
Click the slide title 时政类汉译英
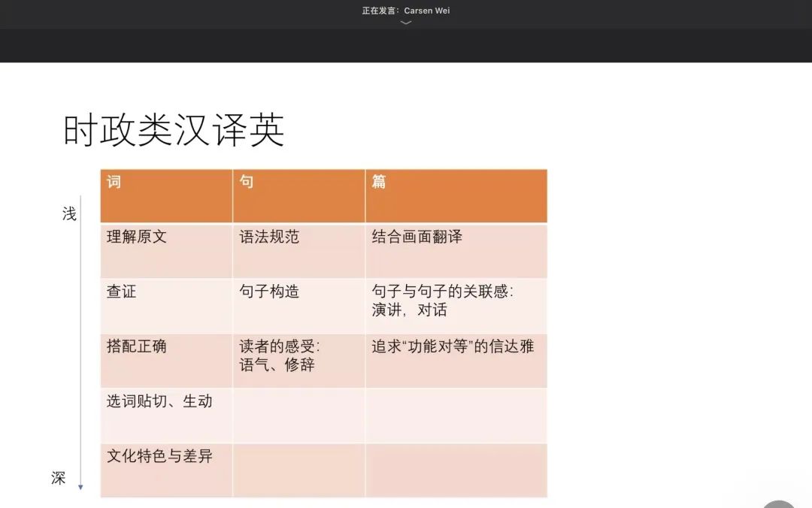(174, 131)
